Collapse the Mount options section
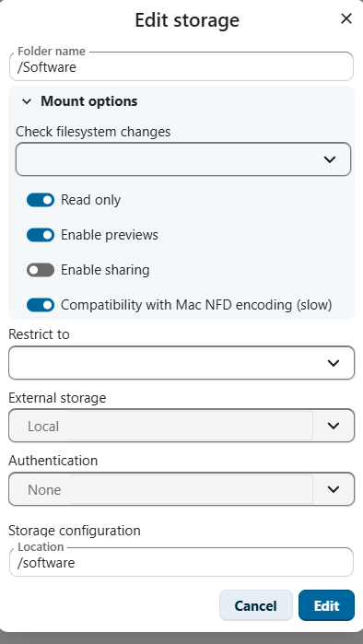The height and width of the screenshot is (644, 363). 80,101
